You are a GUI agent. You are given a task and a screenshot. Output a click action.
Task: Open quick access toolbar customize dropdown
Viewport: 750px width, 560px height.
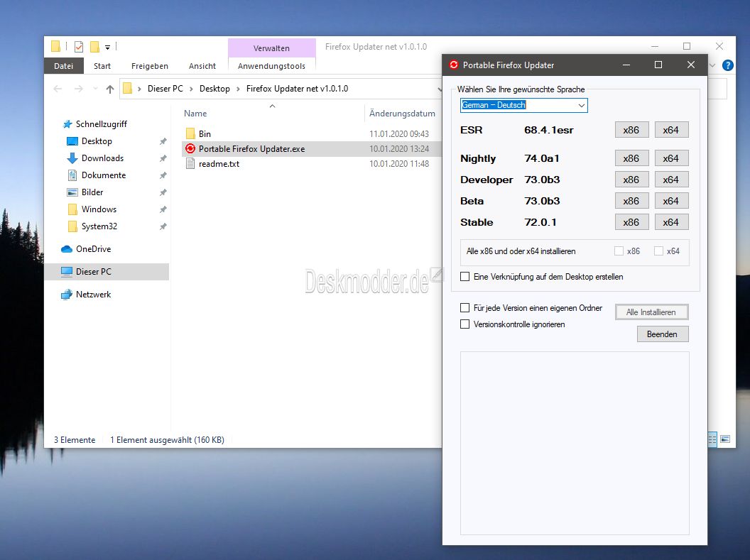[108, 48]
